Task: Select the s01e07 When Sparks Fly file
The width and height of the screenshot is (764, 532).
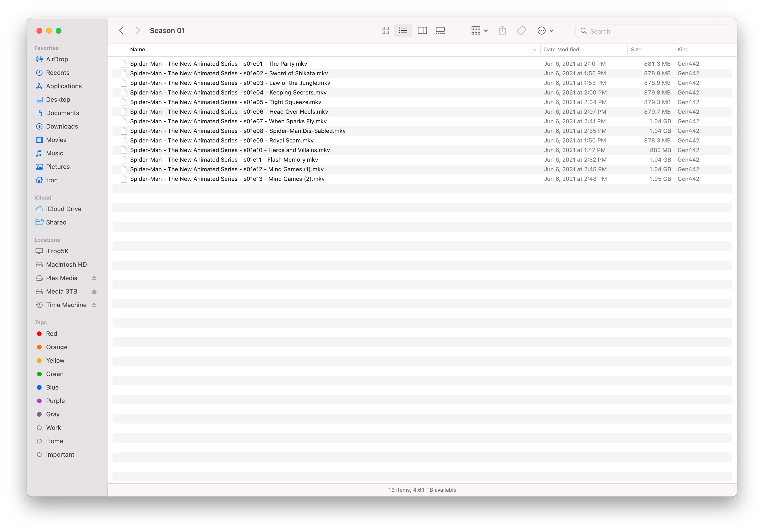Action: click(x=228, y=121)
